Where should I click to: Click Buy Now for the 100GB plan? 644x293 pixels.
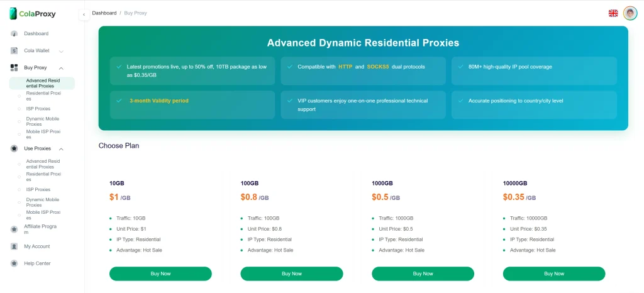(x=292, y=274)
